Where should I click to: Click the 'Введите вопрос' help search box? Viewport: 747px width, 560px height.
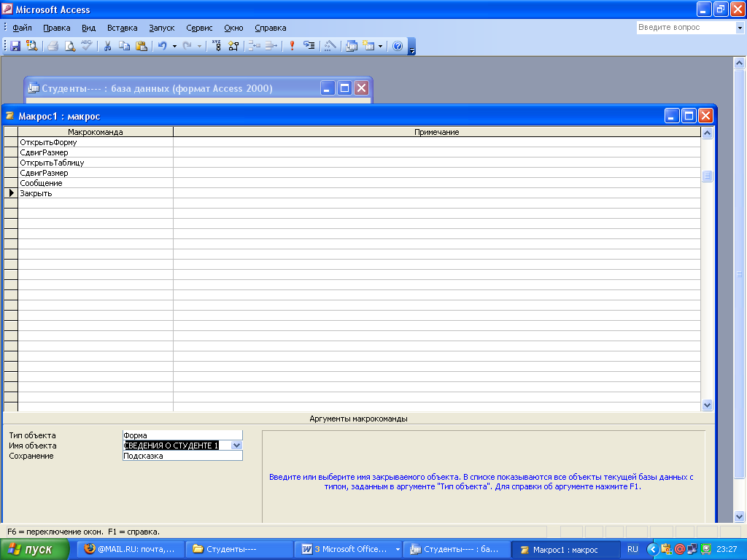click(686, 28)
